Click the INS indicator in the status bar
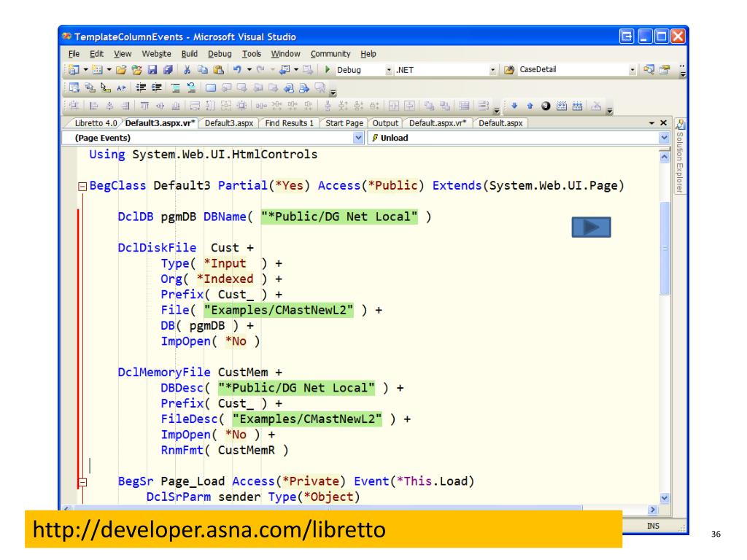The image size is (747, 560). tap(653, 526)
